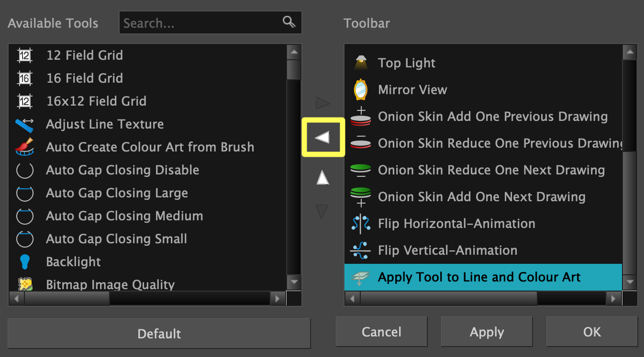Click the left arrow to remove selected tool
Screen dimensions: 644x357
(323, 137)
